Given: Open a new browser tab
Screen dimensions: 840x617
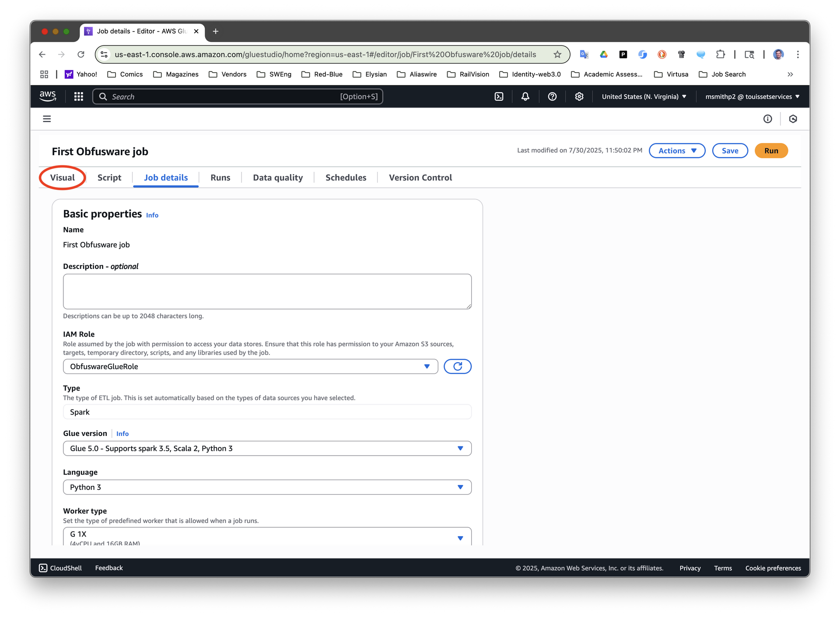Looking at the screenshot, I should [215, 31].
